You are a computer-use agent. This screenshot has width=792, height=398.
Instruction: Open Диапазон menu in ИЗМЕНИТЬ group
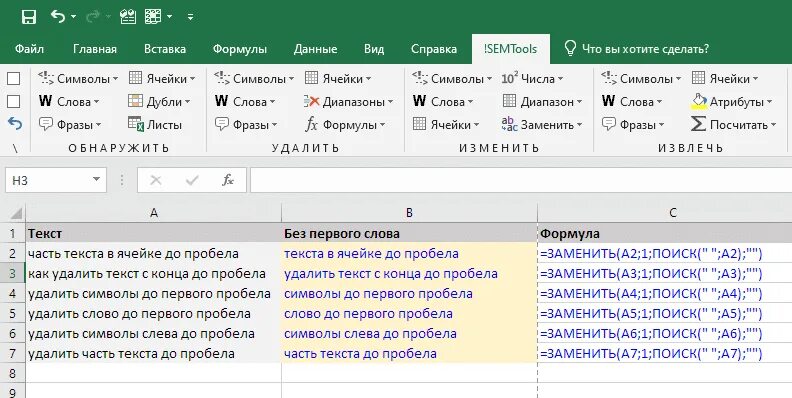coord(542,102)
